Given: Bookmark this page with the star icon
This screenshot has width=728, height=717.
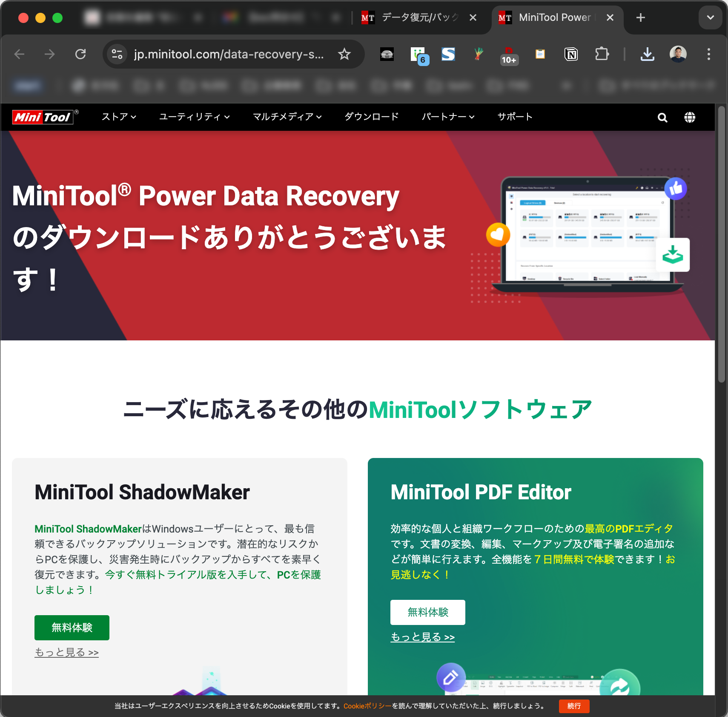Looking at the screenshot, I should [344, 54].
